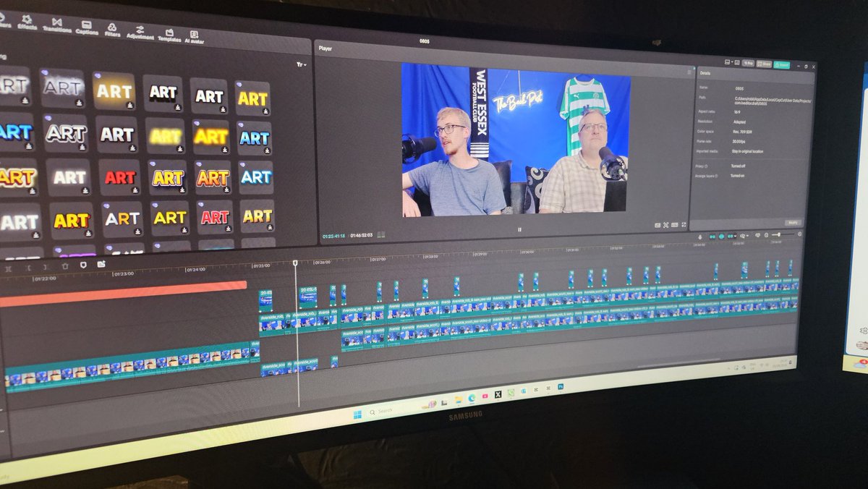
Task: Click the Modify button in Details
Action: [793, 223]
